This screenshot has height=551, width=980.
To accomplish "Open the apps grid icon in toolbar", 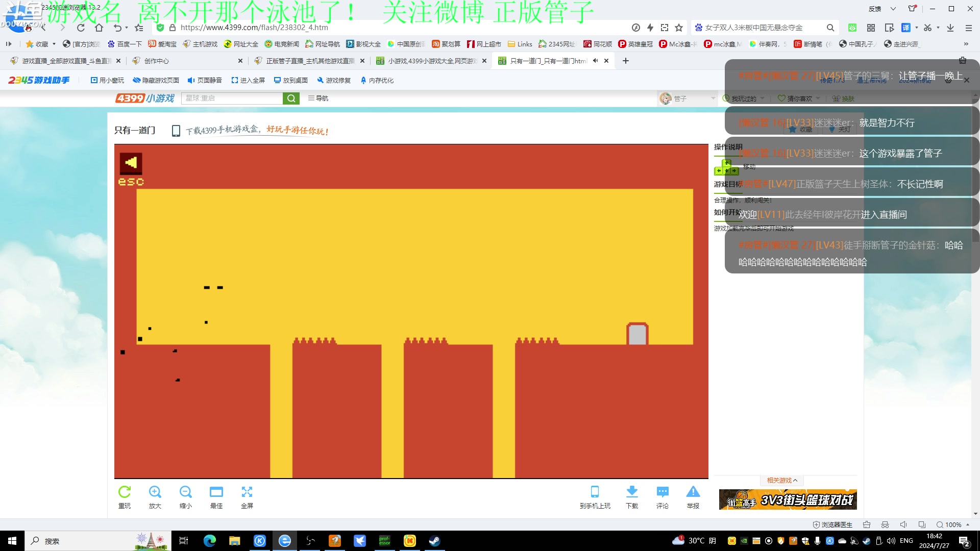I will [x=871, y=28].
